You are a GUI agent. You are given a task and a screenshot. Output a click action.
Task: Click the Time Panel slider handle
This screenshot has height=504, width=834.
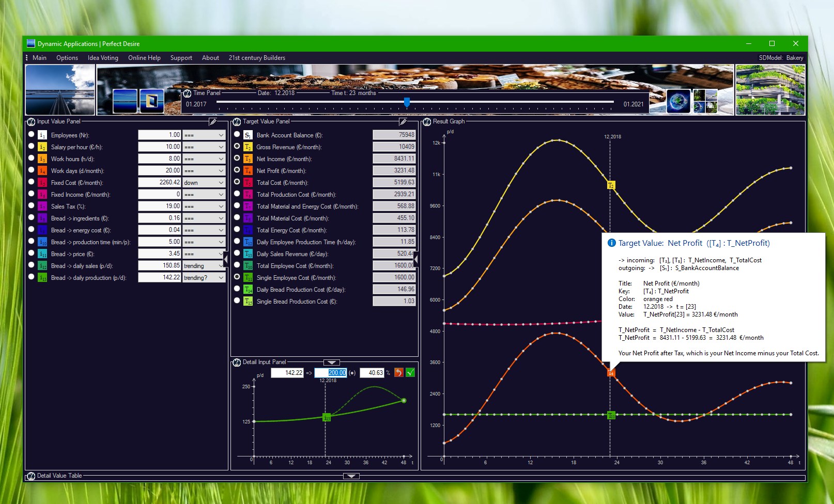pos(407,102)
